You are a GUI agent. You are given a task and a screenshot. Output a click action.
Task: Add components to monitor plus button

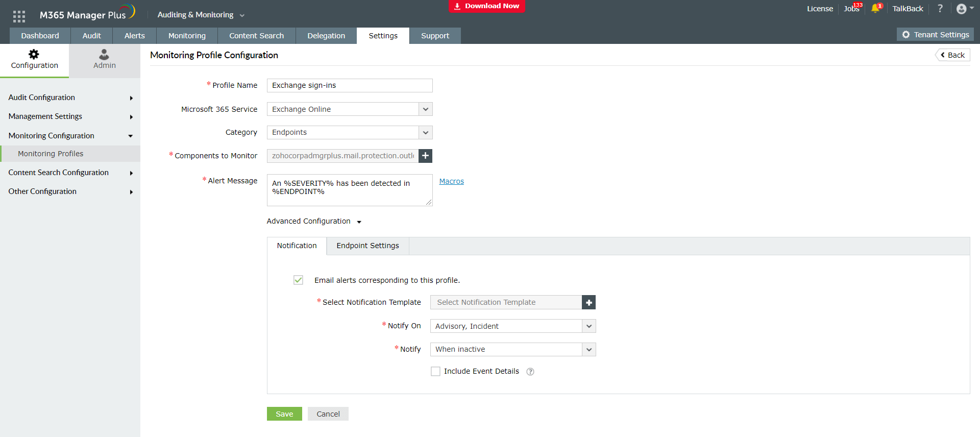[x=425, y=156]
